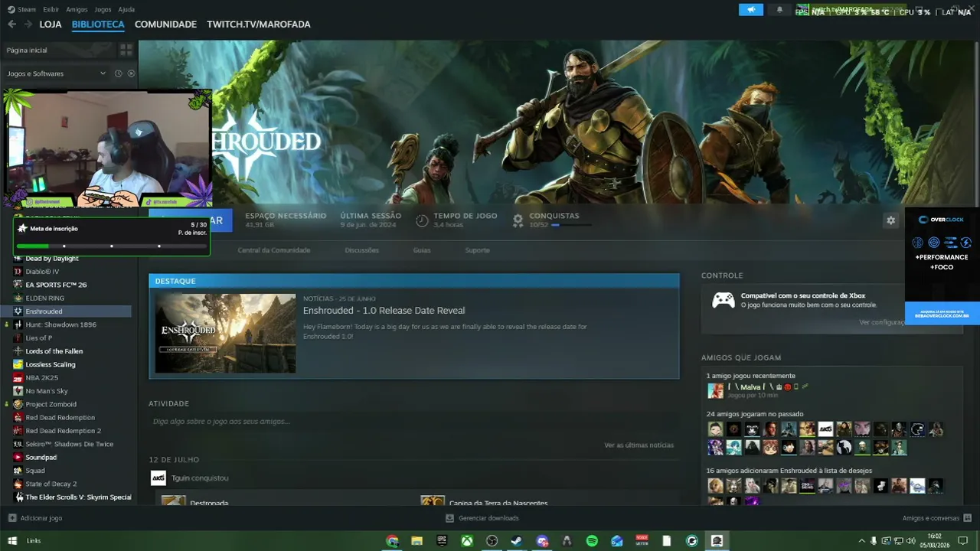The width and height of the screenshot is (980, 551).
Task: Switch library to grid view icon
Action: pos(126,50)
